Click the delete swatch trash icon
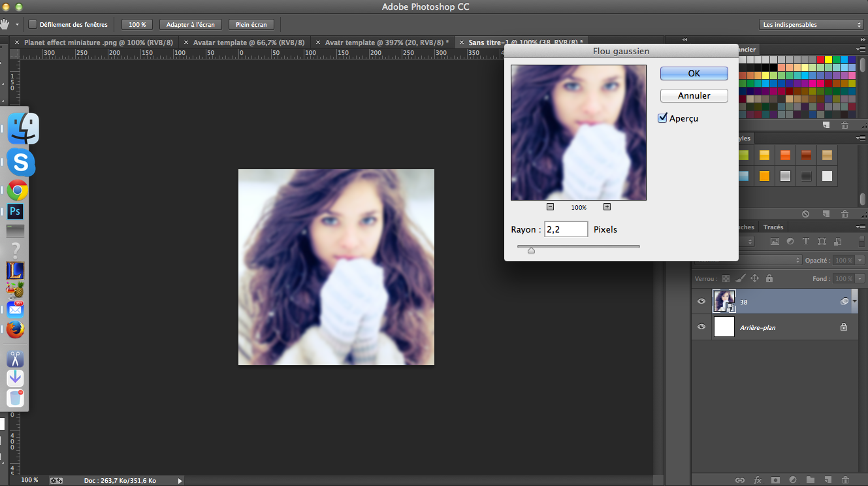 844,125
